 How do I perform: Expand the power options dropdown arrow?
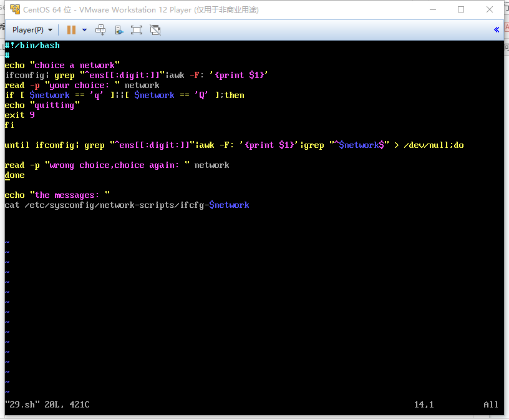(x=85, y=30)
